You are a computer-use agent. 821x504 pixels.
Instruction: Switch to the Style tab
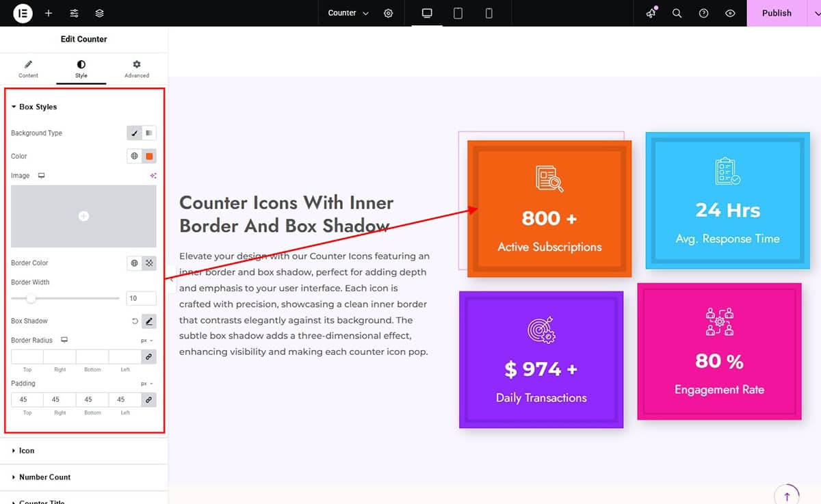click(x=81, y=69)
